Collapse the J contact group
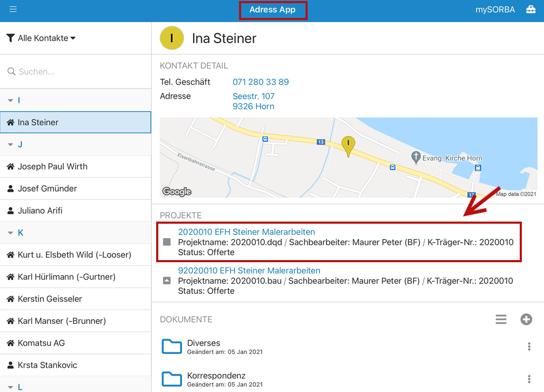The width and height of the screenshot is (544, 392). pyautogui.click(x=11, y=145)
